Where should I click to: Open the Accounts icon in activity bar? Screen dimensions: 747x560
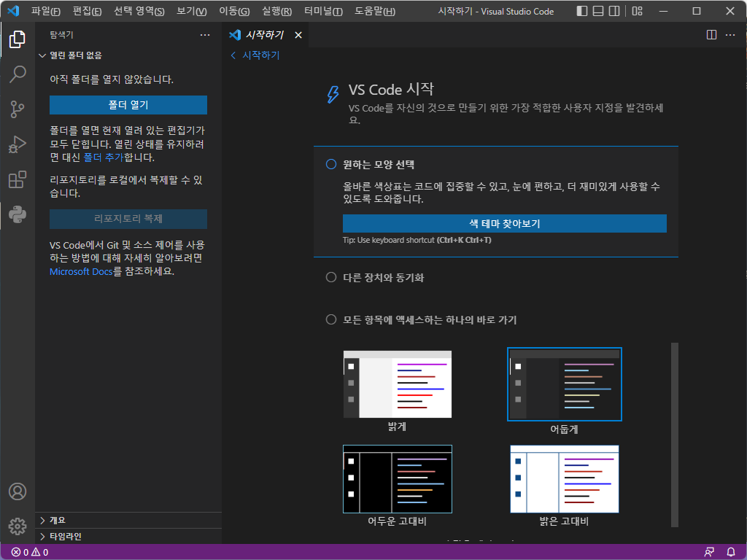click(18, 491)
